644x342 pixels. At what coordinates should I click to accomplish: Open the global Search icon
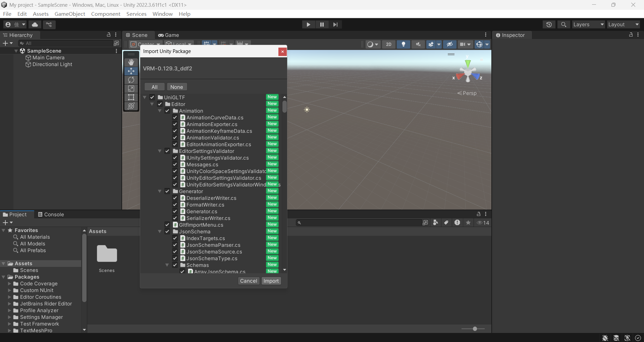tap(564, 24)
